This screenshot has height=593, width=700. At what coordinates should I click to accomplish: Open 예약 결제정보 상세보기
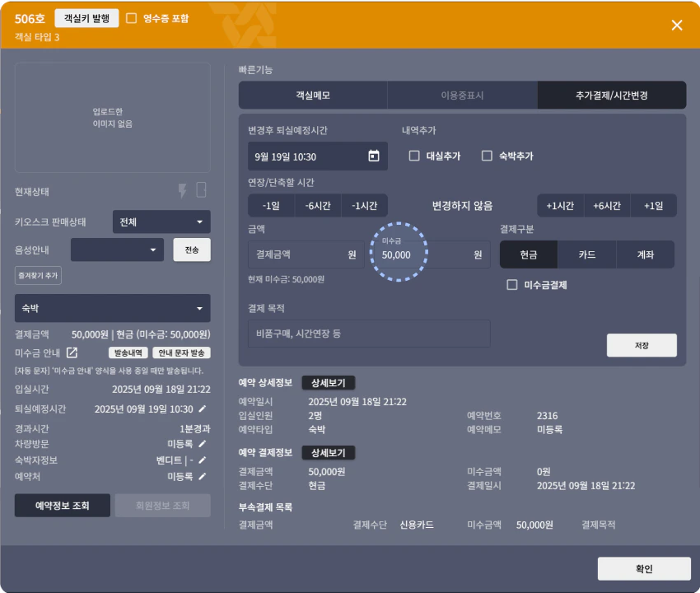coord(329,453)
